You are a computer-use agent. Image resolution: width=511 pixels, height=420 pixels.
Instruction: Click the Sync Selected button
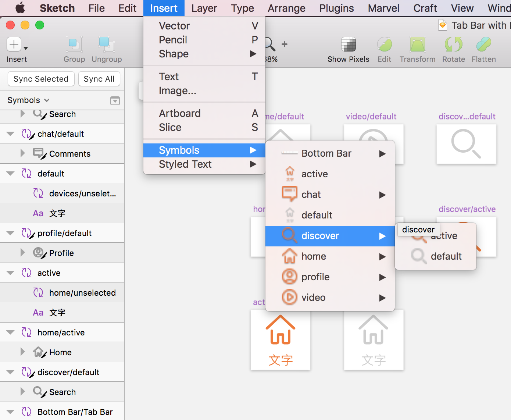tap(41, 79)
